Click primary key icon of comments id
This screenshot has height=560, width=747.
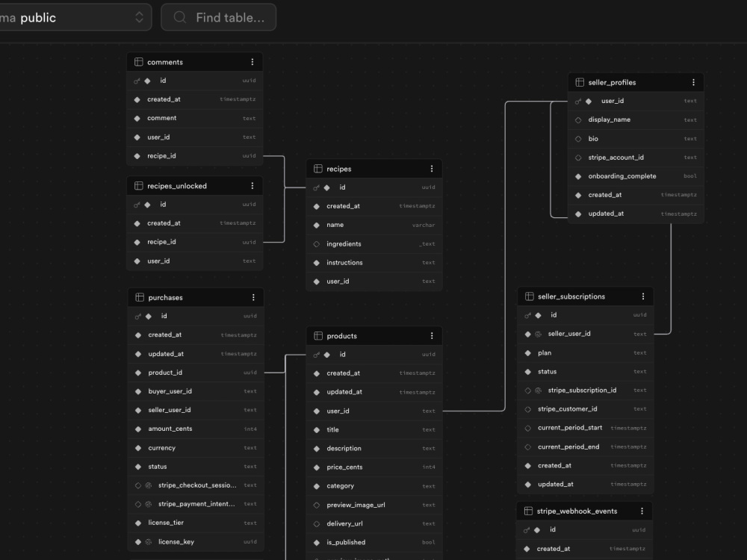(137, 81)
